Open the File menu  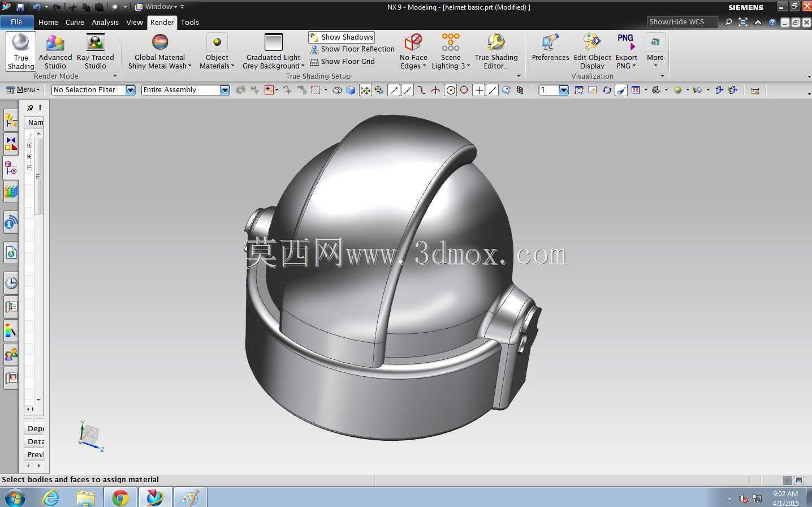16,22
